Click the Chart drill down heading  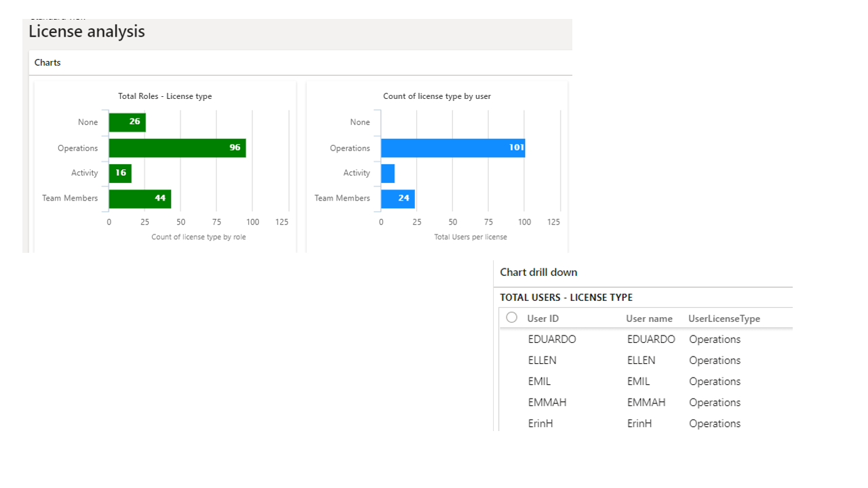[x=538, y=272]
